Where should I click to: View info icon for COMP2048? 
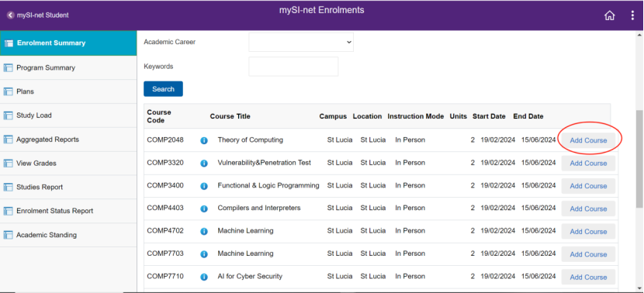coord(204,140)
